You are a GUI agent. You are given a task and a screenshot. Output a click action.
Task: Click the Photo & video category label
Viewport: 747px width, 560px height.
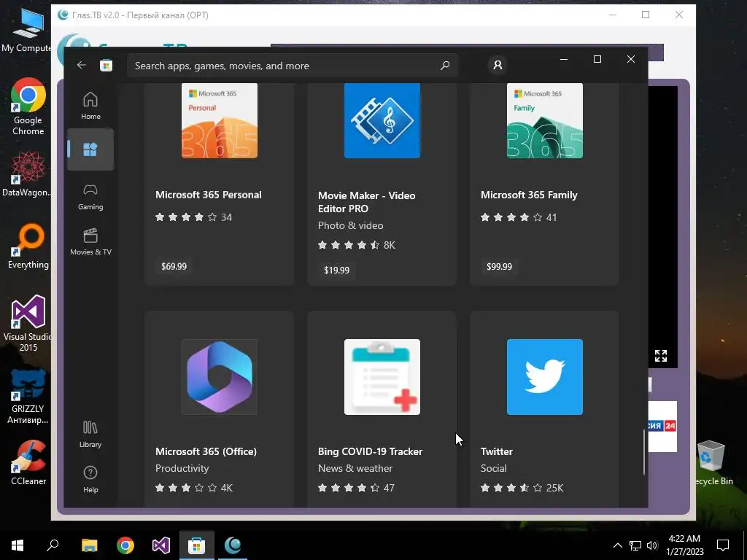point(351,226)
